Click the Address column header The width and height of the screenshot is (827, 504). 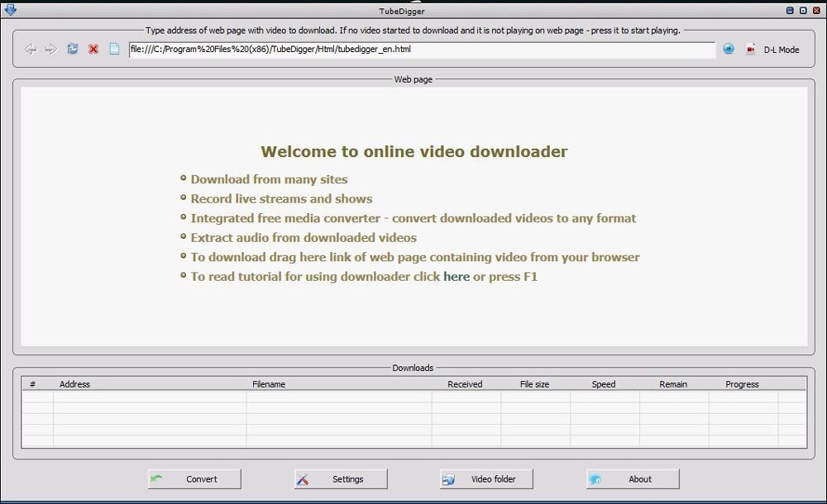(150, 384)
